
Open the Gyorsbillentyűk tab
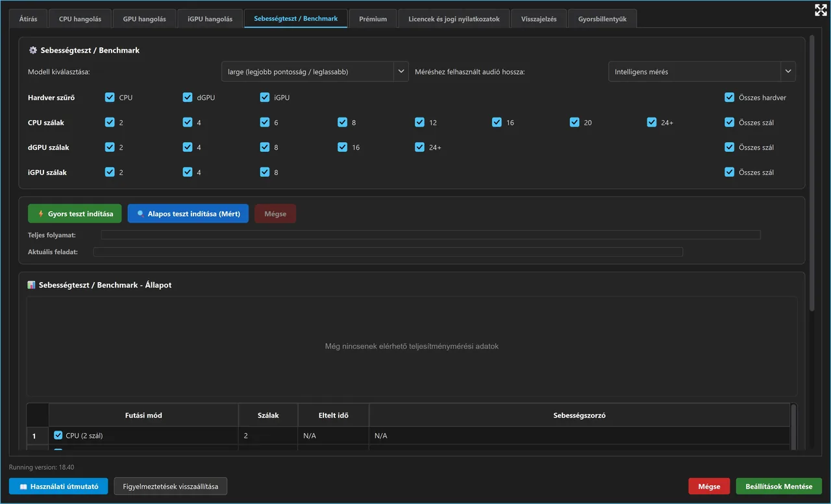602,19
